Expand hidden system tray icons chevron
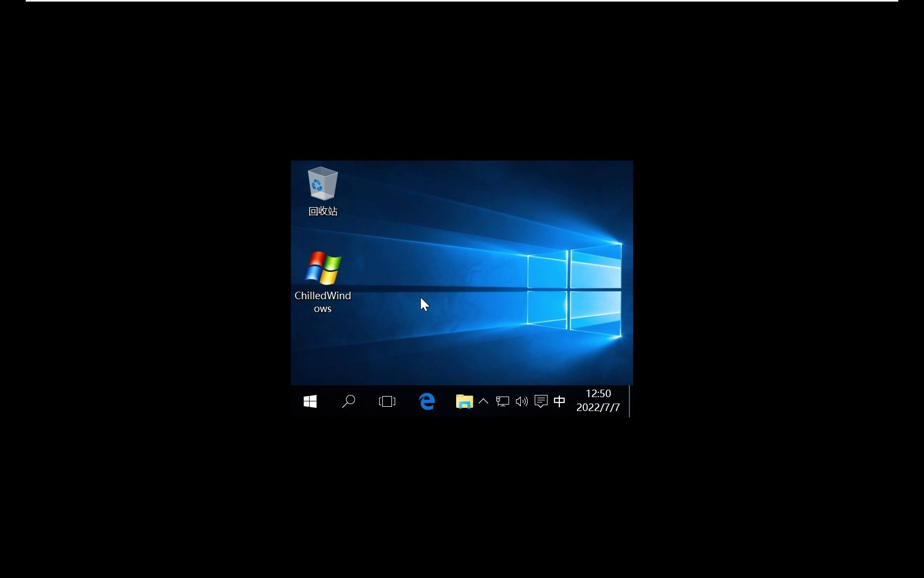The height and width of the screenshot is (578, 924). (x=483, y=401)
